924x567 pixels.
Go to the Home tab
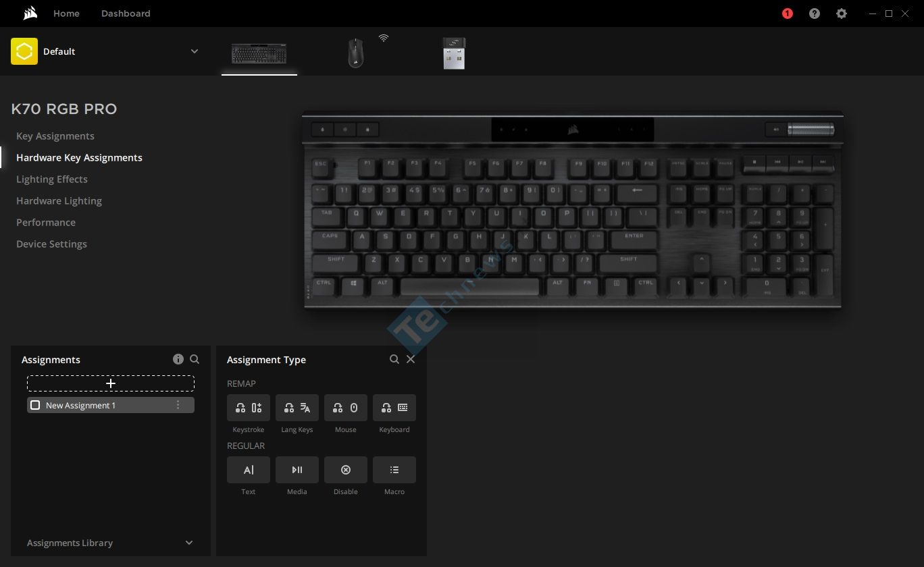(66, 13)
